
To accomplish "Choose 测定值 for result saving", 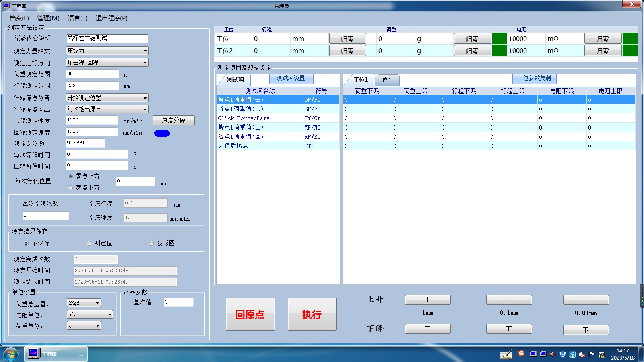I will point(89,243).
